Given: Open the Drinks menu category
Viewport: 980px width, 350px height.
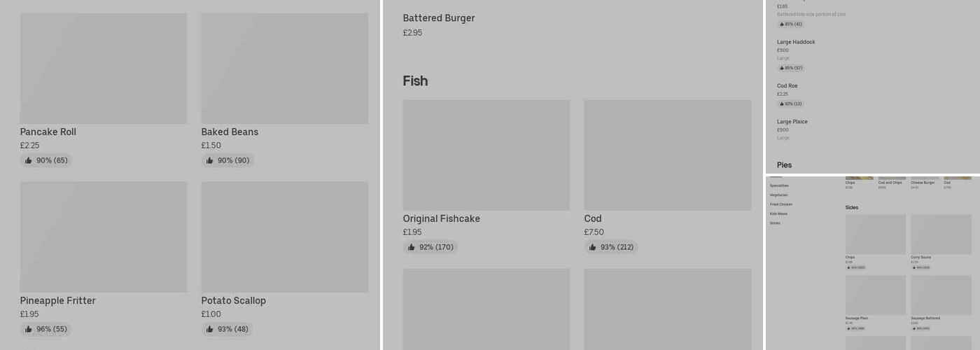Looking at the screenshot, I should [775, 223].
